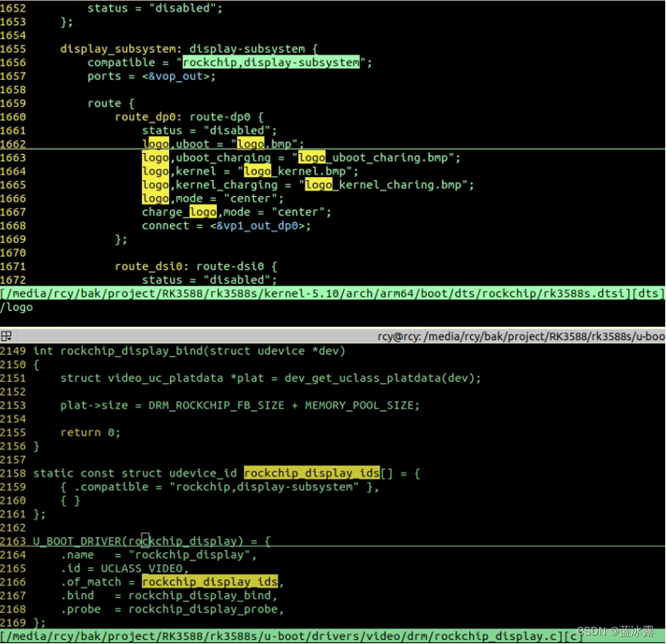Click "route_dsi0: route-dsi0 {" line
The image size is (666, 644).
pyautogui.click(x=196, y=266)
